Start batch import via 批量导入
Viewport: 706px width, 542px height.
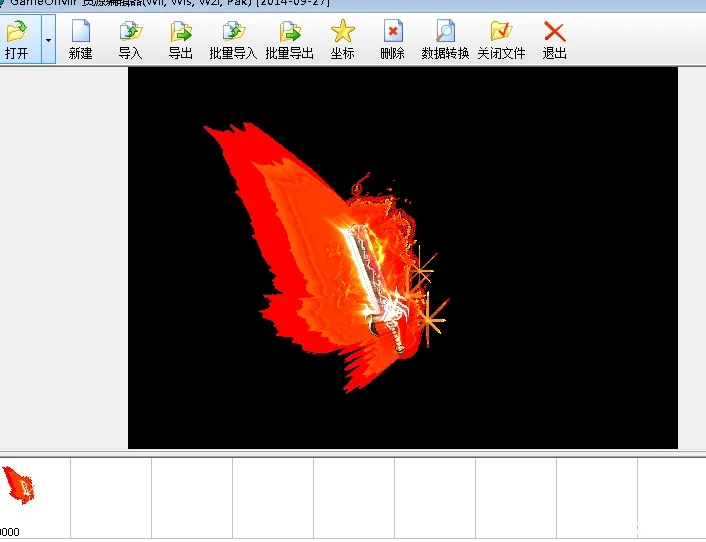tap(233, 39)
